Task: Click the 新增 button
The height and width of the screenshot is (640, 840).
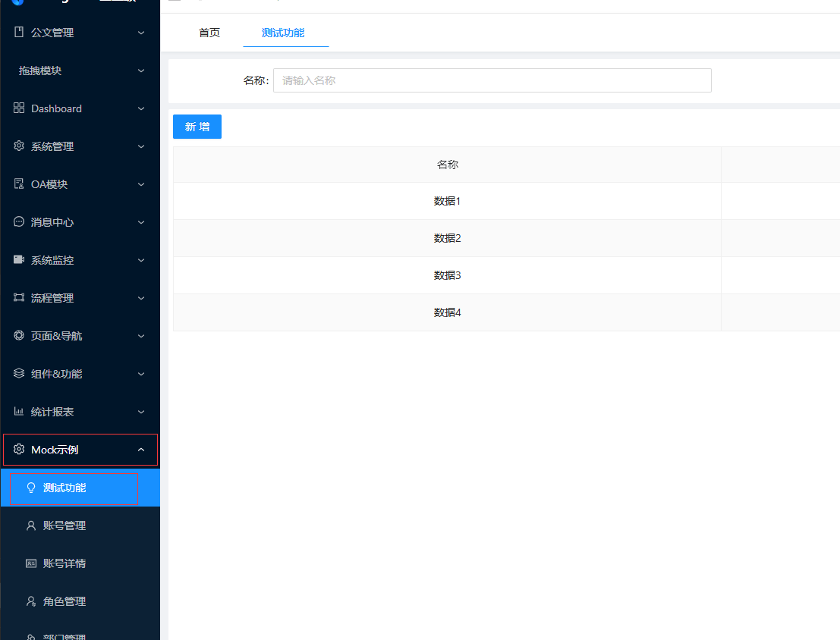Action: (x=197, y=127)
